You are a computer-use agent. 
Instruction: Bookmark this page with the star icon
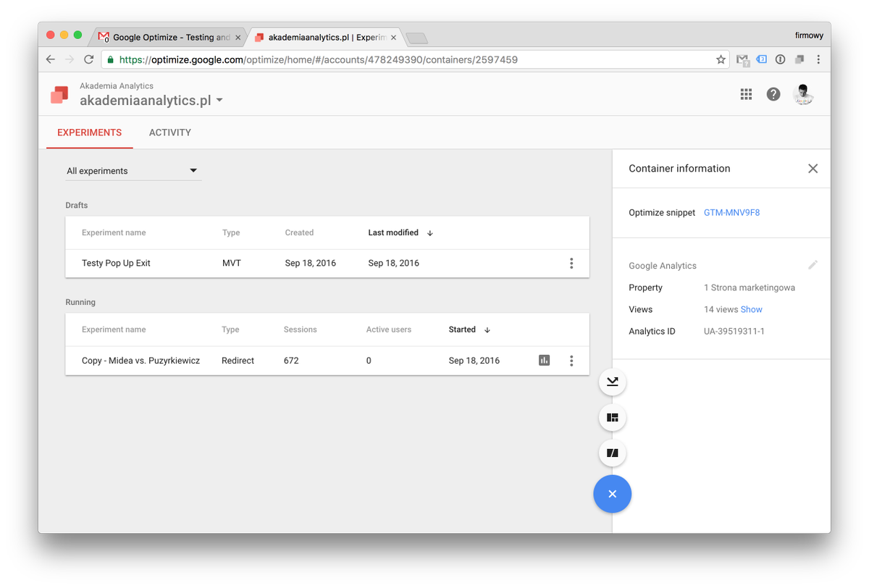[x=721, y=59]
